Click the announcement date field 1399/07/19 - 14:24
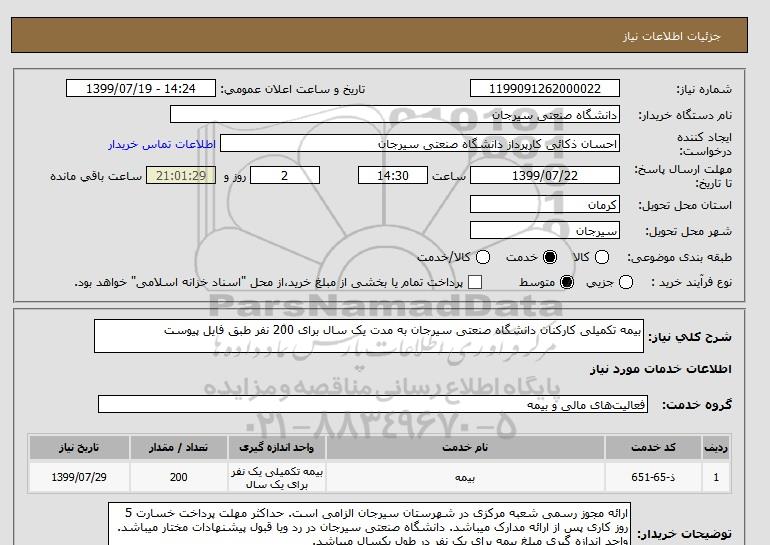 pos(140,88)
